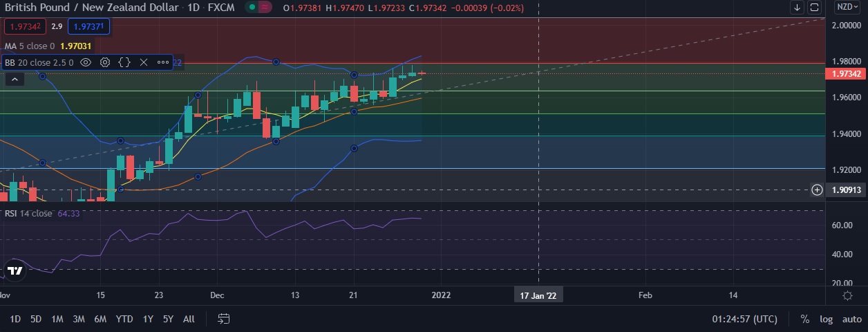Collapse the indicator legend chevron

point(14,80)
